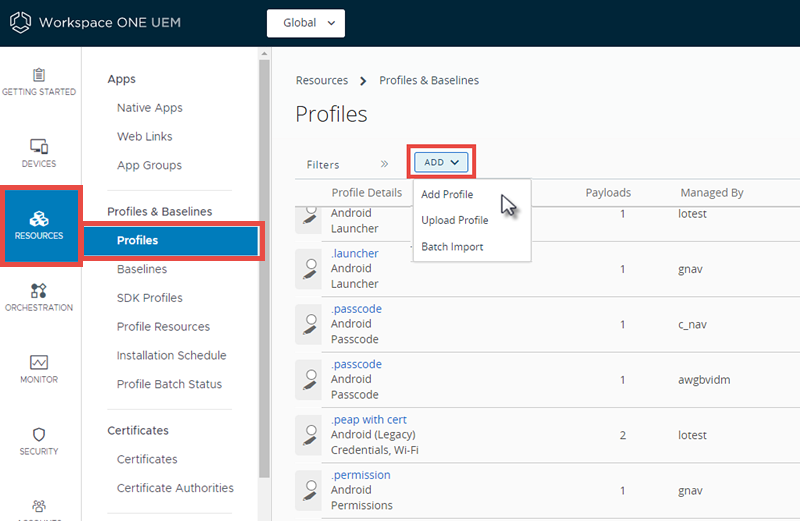Open the .passcode link managed by c_nav
Screen dimensions: 800x521
coord(357,309)
